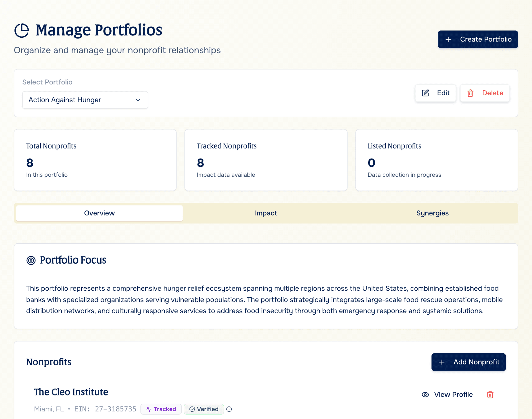
Task: Click the Create Portfolio button
Action: [478, 39]
